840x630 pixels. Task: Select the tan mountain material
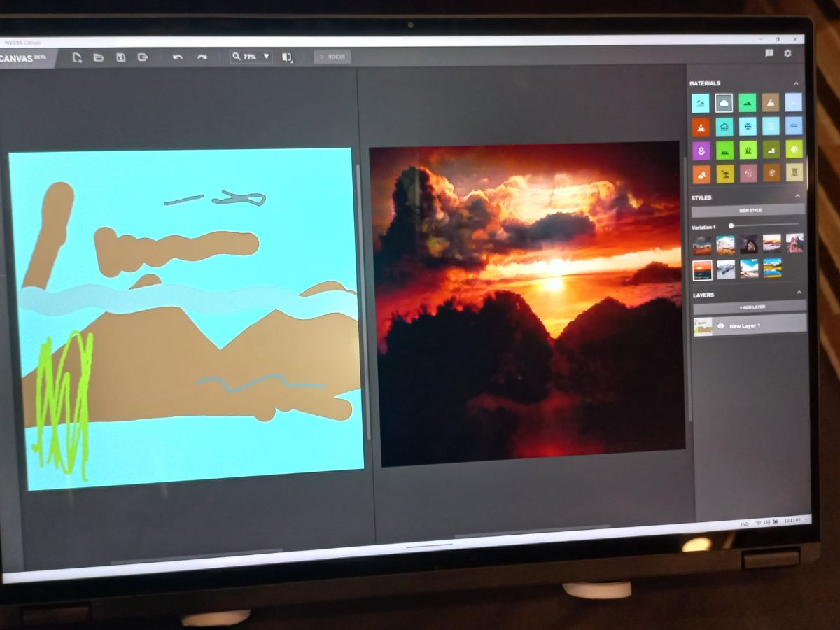(771, 102)
